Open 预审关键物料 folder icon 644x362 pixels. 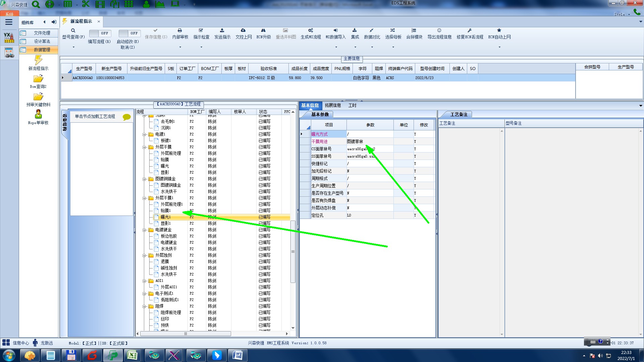(x=38, y=97)
